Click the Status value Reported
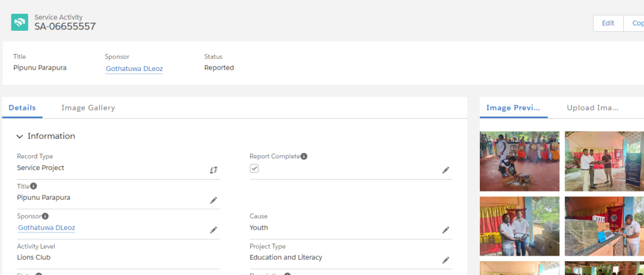 coord(219,68)
